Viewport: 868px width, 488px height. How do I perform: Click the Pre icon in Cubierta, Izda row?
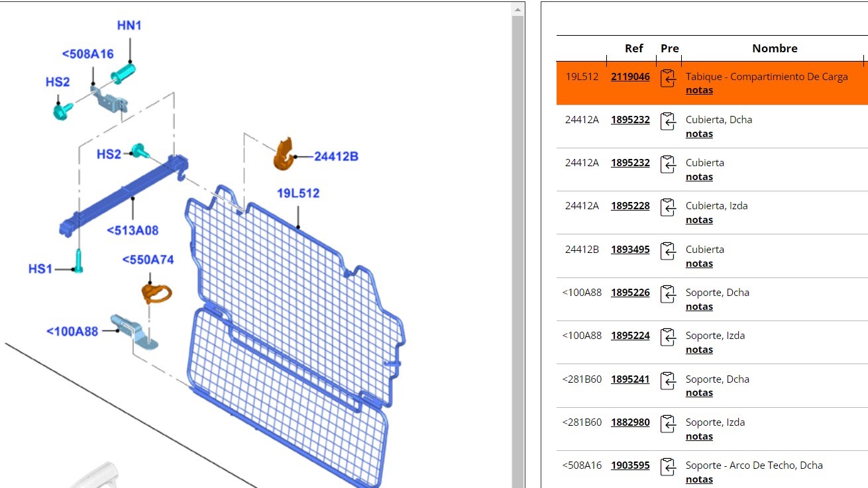click(668, 207)
